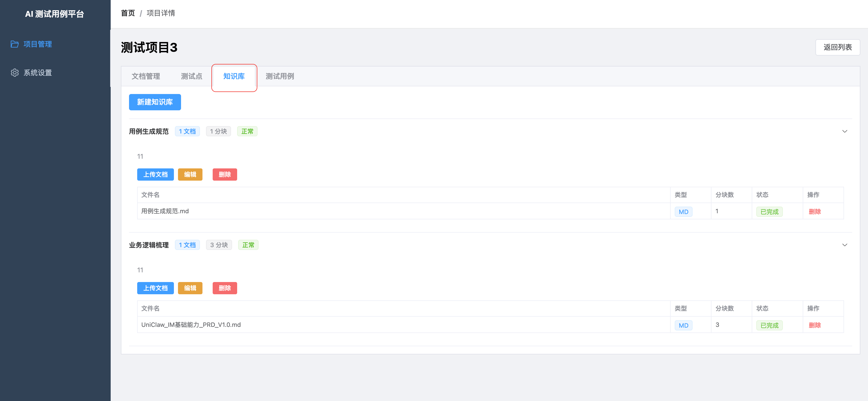The image size is (868, 401).
Task: Click the MD type tag for 用例生成规范.md
Action: 683,211
